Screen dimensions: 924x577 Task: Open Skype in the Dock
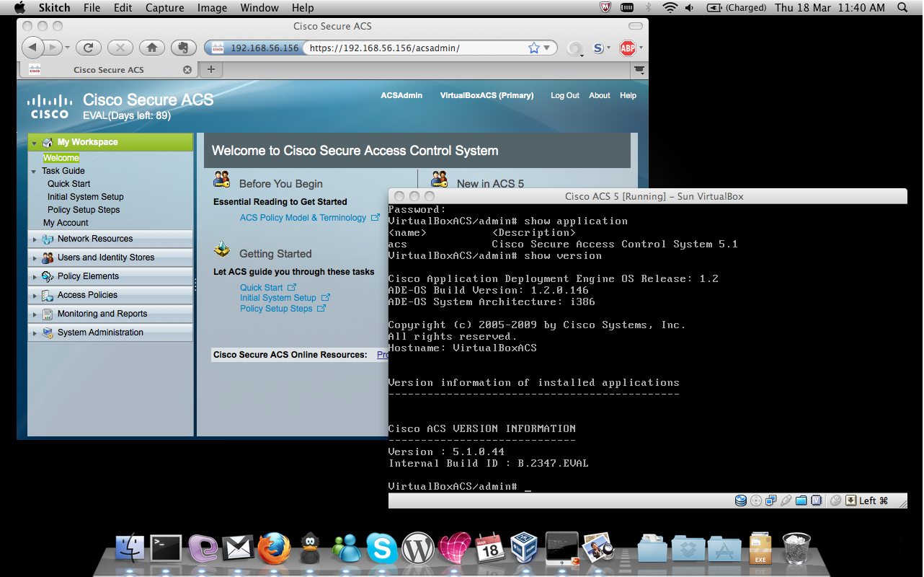[382, 549]
